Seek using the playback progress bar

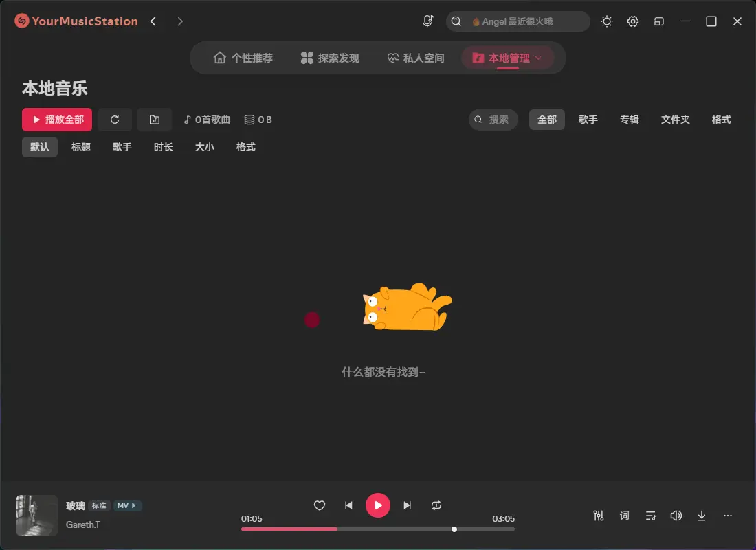(377, 529)
